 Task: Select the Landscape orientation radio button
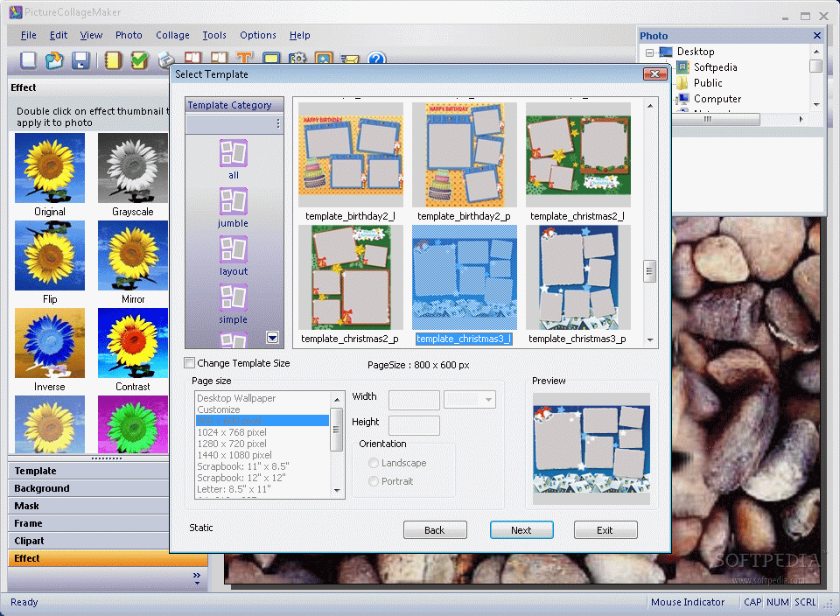(x=374, y=463)
